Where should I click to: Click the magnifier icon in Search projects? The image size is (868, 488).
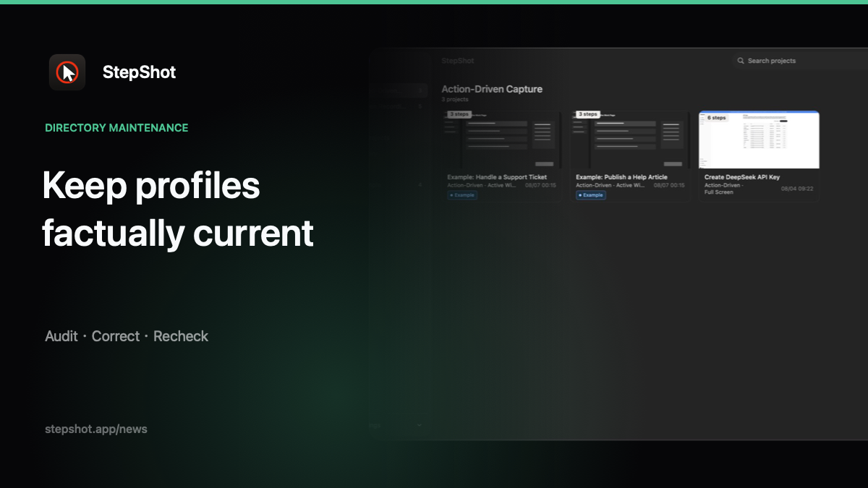pyautogui.click(x=741, y=61)
